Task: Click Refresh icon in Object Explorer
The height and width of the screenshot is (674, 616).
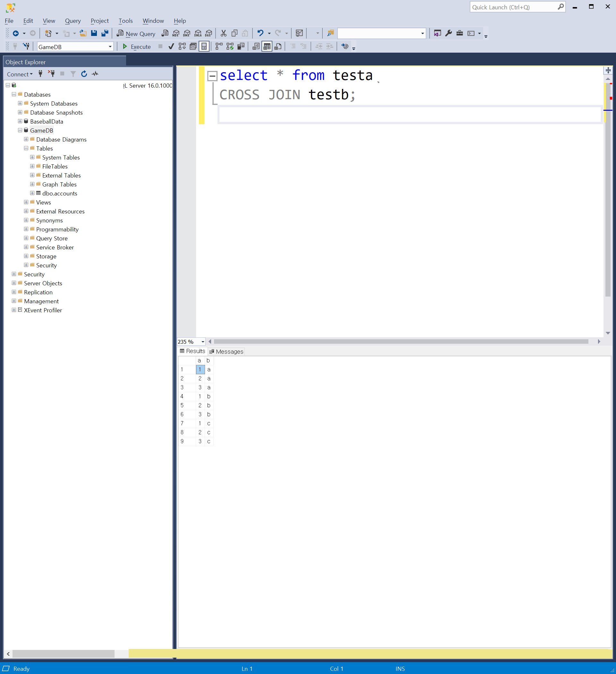Action: pyautogui.click(x=84, y=74)
